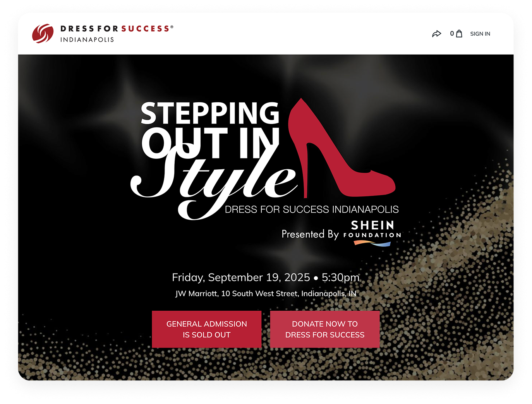Click the share arrow icon
The height and width of the screenshot is (404, 532).
436,34
